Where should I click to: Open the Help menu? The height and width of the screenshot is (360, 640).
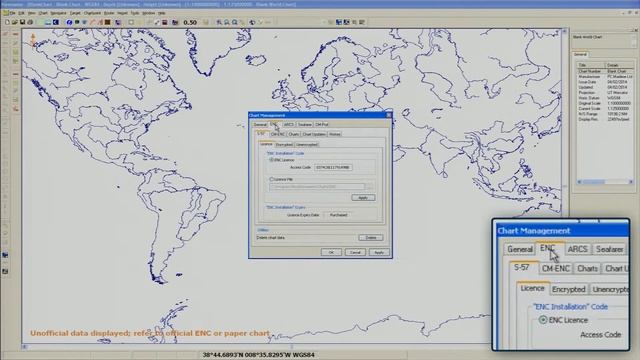click(x=162, y=13)
